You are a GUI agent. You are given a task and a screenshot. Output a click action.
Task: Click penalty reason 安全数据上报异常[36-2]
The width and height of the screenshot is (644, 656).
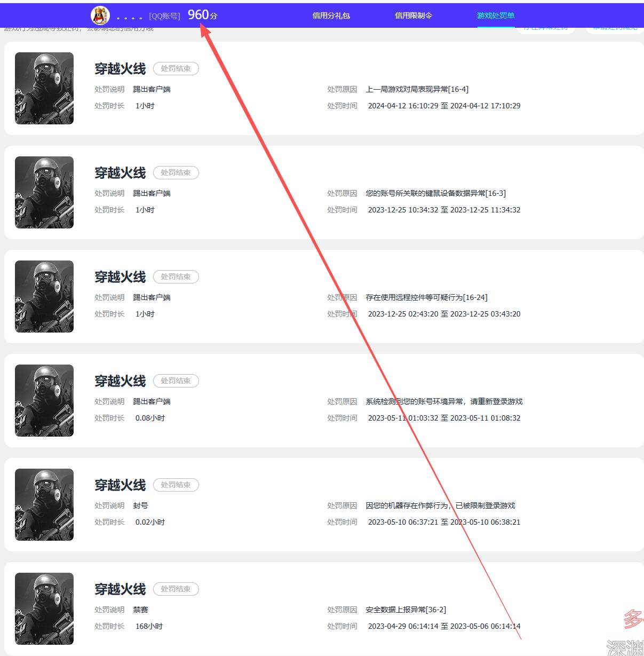click(x=406, y=610)
